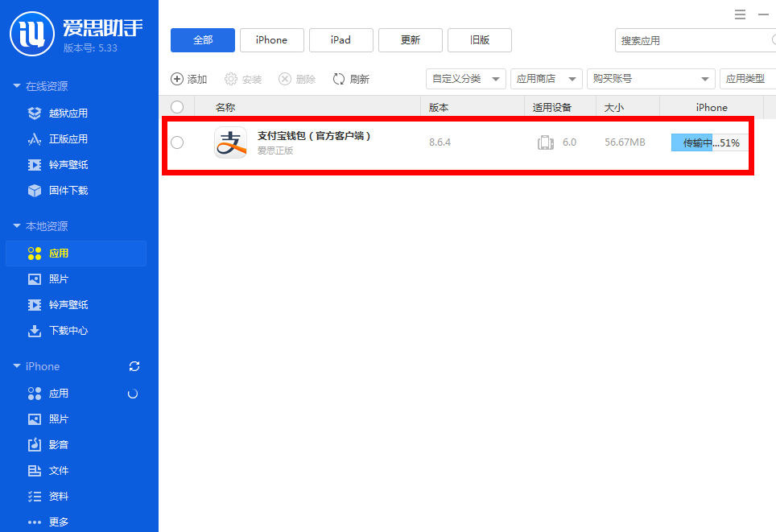The image size is (776, 532).
Task: Open the 应用类型 dropdown
Action: click(x=749, y=78)
